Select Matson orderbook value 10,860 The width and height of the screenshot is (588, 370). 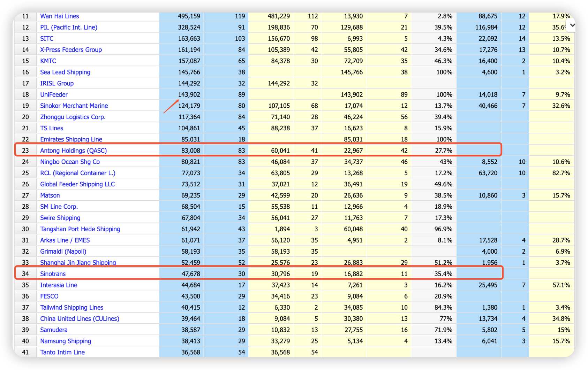pos(488,195)
